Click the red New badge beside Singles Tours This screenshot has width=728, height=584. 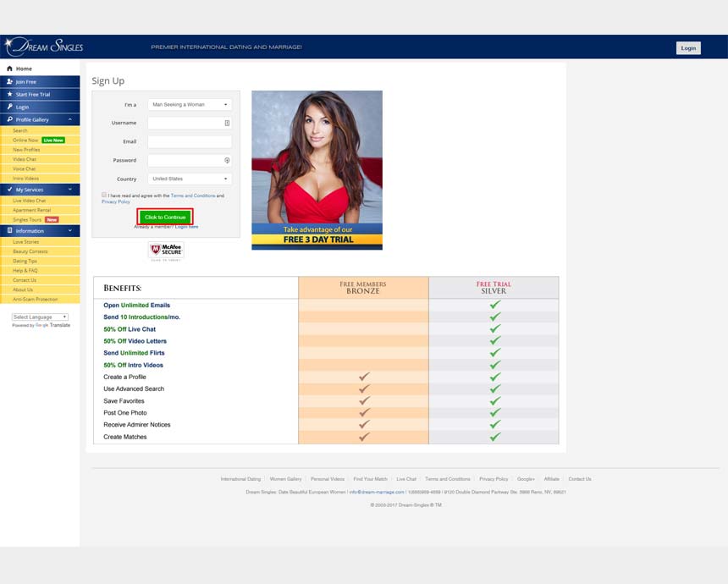click(52, 219)
